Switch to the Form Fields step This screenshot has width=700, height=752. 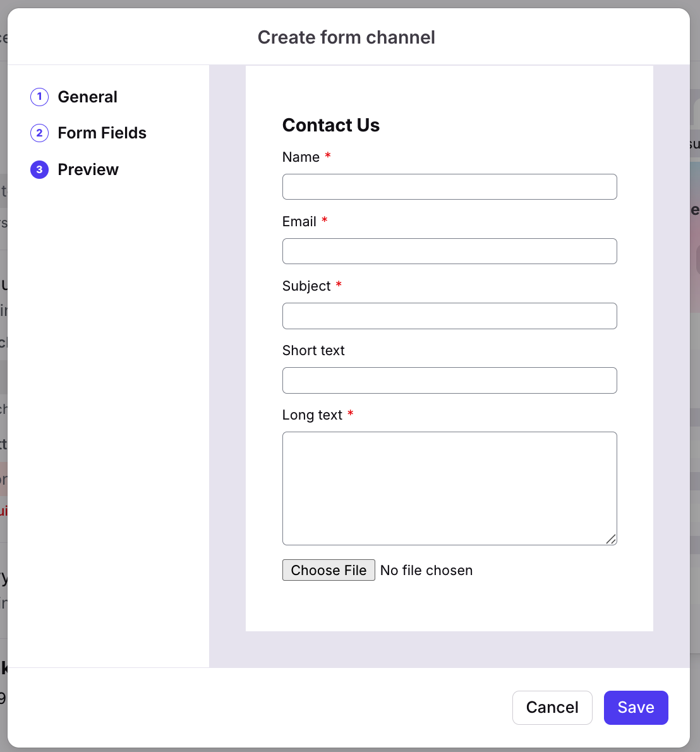102,133
